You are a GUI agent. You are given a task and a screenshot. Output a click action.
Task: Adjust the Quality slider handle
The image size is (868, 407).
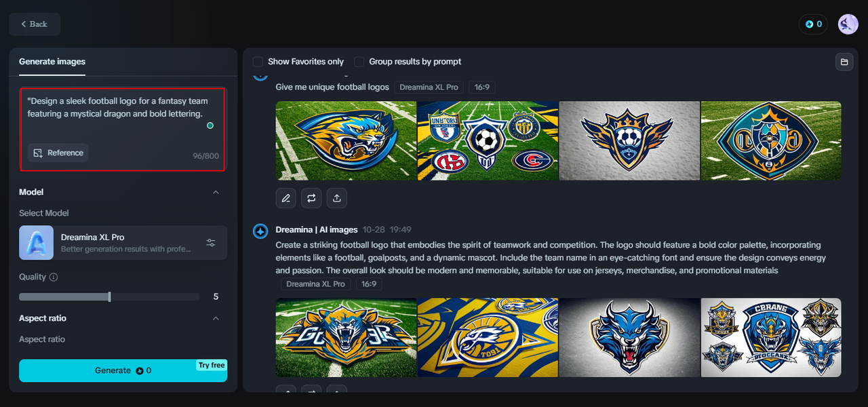click(109, 296)
